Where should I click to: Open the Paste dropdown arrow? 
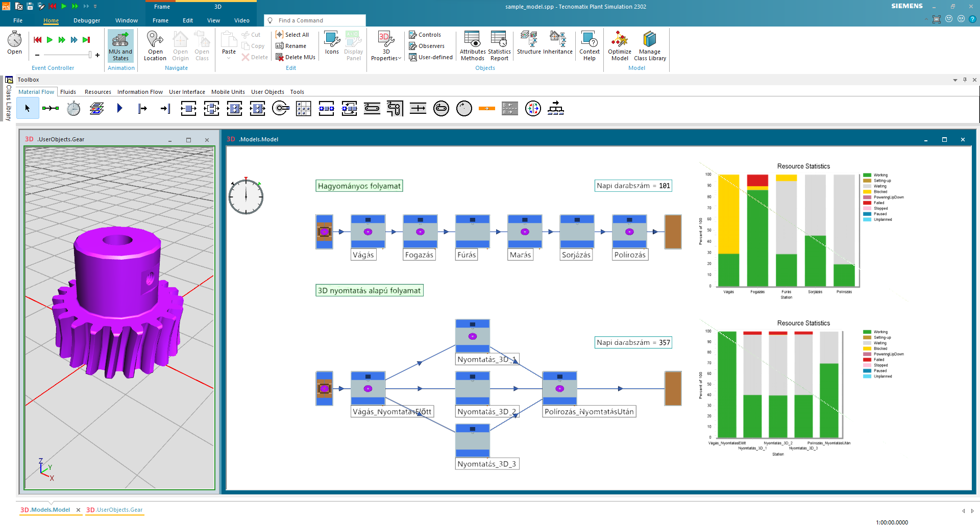point(229,58)
